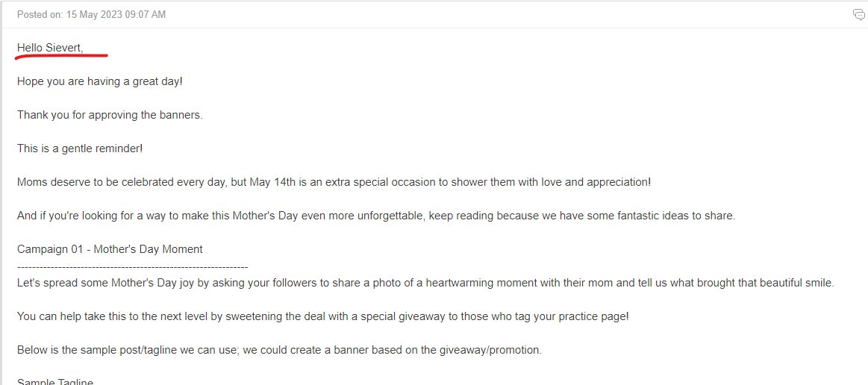
Task: Click the 'giveaway/promotion' phrase
Action: [x=494, y=350]
